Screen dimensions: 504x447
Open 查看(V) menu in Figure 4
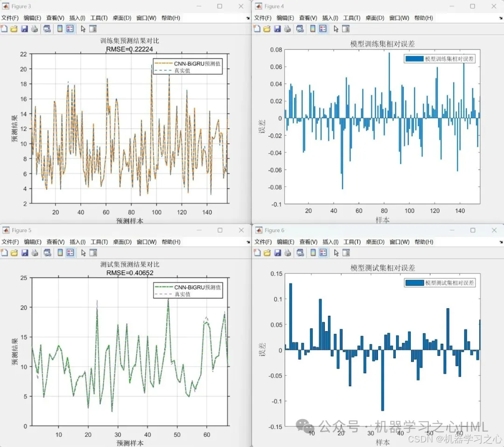pos(308,18)
